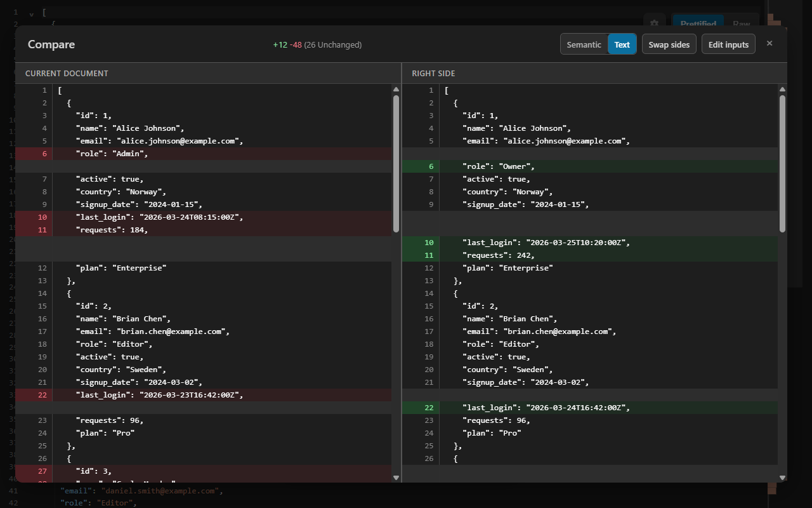This screenshot has width=812, height=508.
Task: Click left pane scroll up arrow
Action: (396, 90)
